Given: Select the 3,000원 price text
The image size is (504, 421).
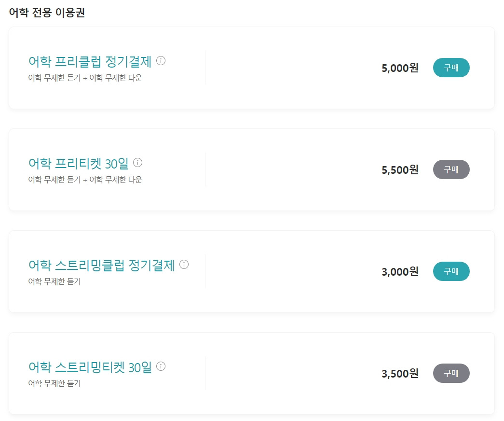Looking at the screenshot, I should (x=400, y=272).
